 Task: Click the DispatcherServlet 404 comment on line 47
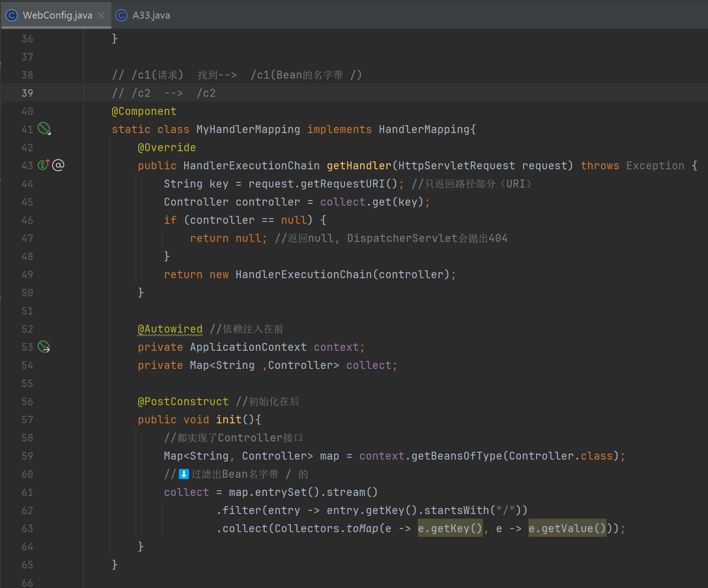[391, 238]
